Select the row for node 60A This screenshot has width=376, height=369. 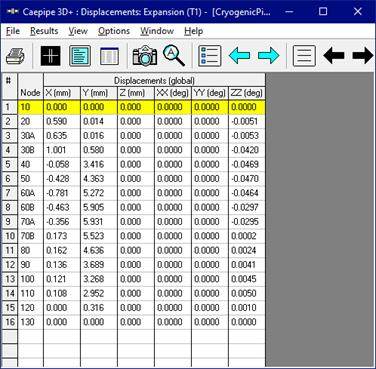click(133, 193)
